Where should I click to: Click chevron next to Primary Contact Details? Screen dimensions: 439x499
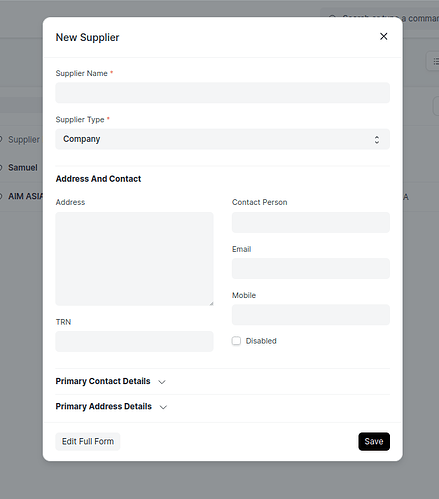pyautogui.click(x=162, y=382)
